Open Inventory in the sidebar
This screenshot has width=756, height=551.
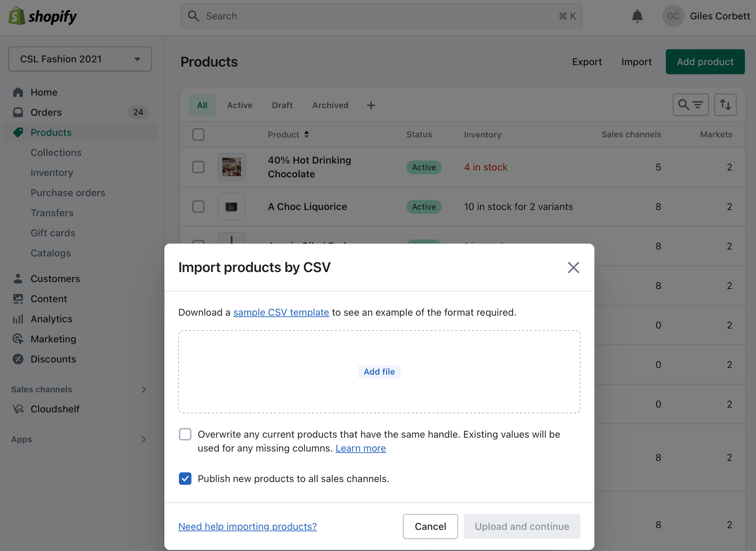pyautogui.click(x=52, y=173)
